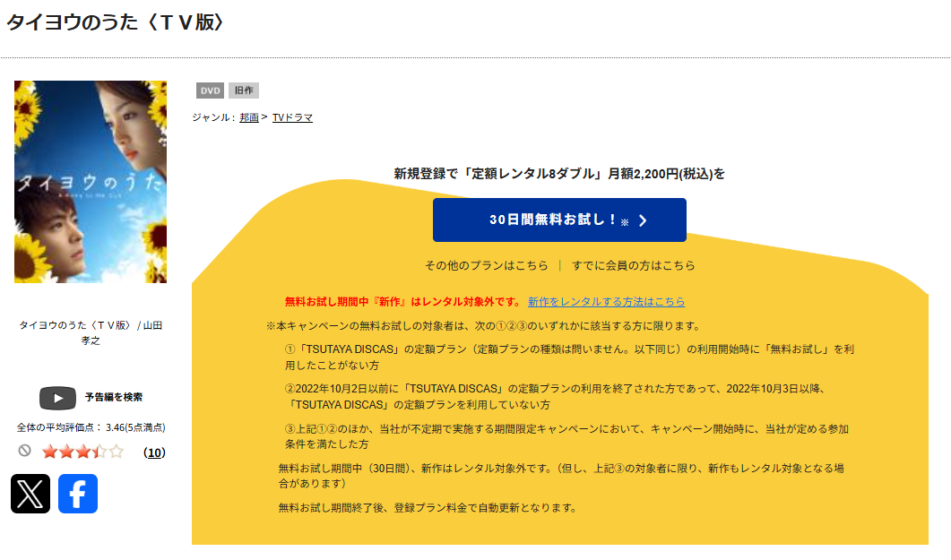The height and width of the screenshot is (560, 951).
Task: Click the タイヨウのうた〈ＴＶ版〉 page title
Action: [116, 22]
